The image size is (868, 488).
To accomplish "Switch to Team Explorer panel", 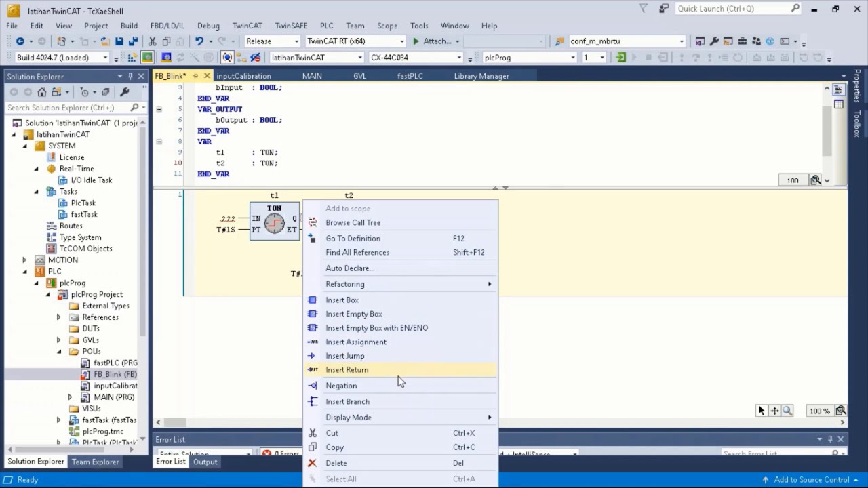I will click(x=95, y=462).
